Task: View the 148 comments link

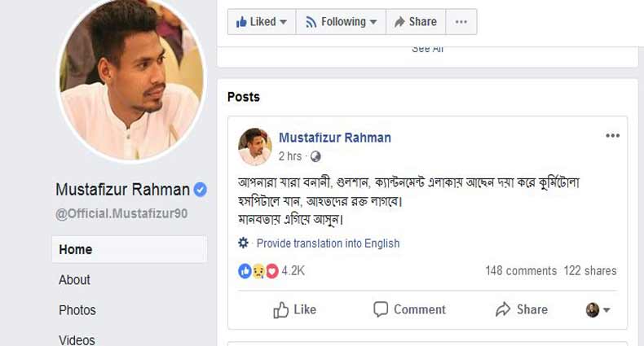Action: [520, 271]
